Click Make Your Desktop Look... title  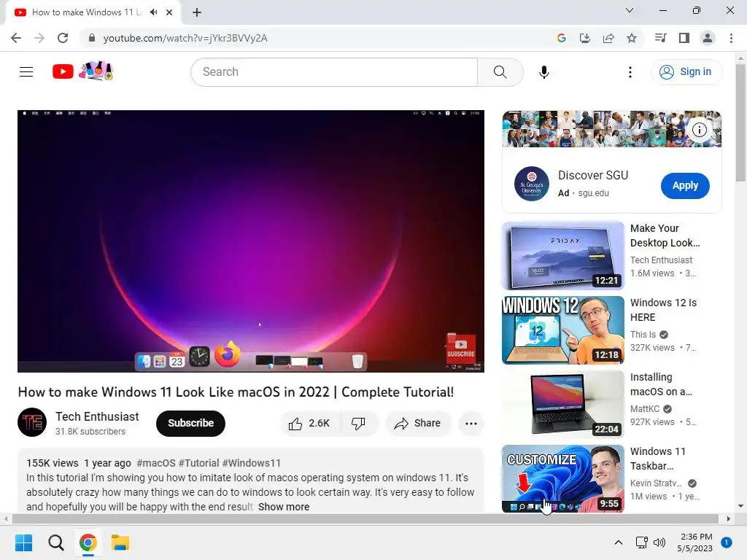(665, 236)
